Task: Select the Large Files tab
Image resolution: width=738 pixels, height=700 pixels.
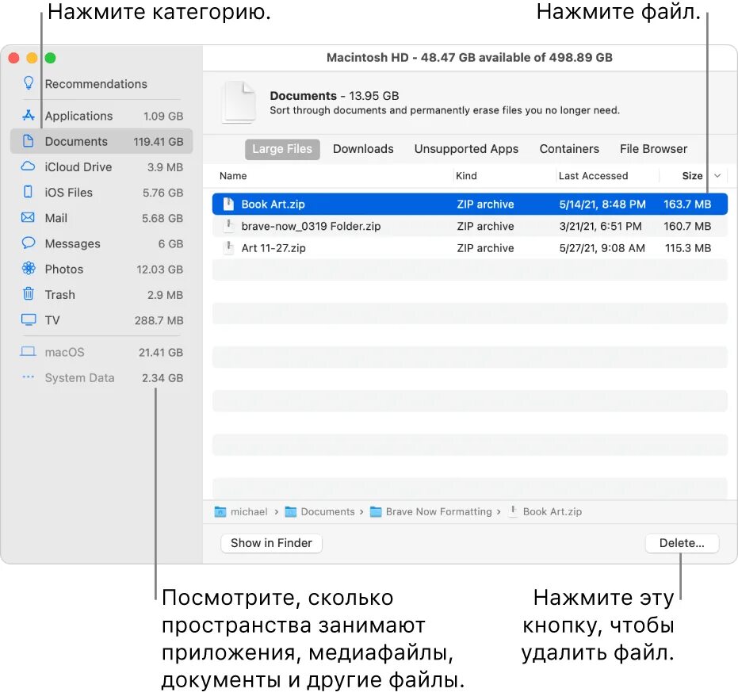Action: (282, 149)
